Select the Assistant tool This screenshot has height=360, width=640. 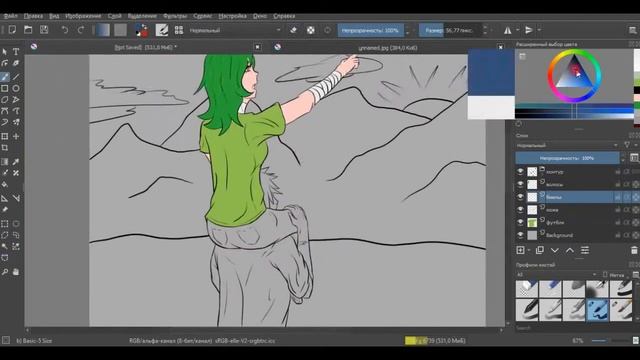coord(4,198)
